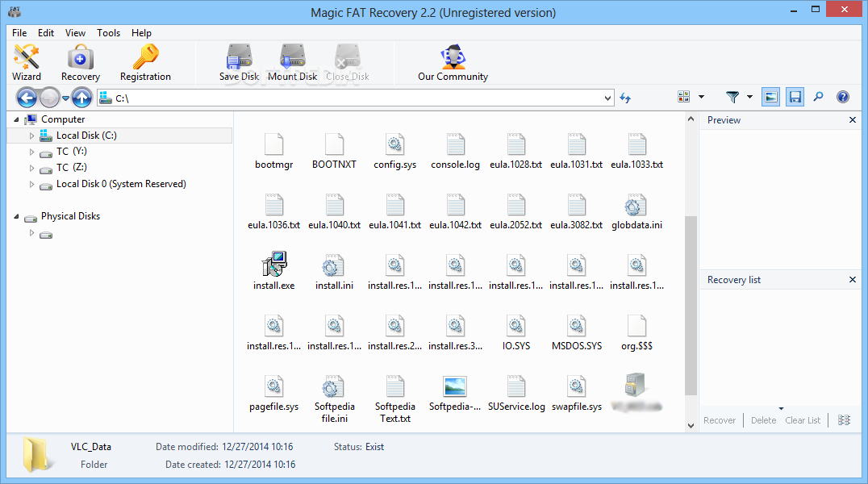
Task: Open the filter funnel tool
Action: pos(732,98)
